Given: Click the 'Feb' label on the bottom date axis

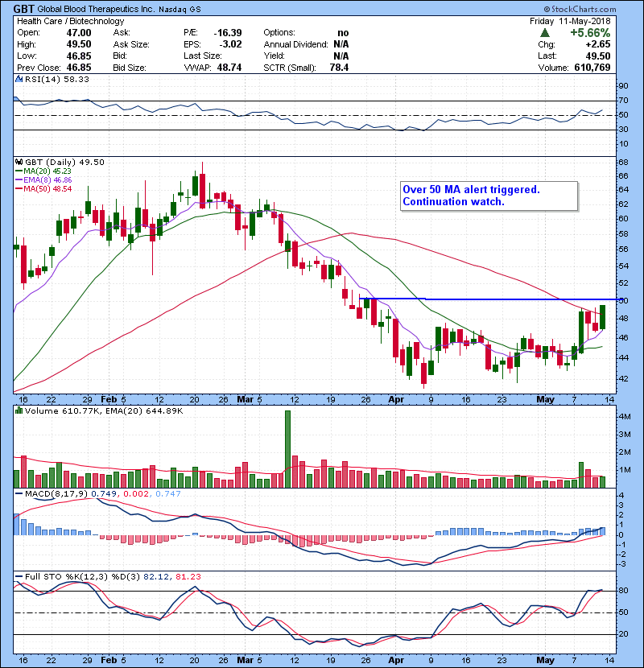Looking at the screenshot, I should (109, 660).
